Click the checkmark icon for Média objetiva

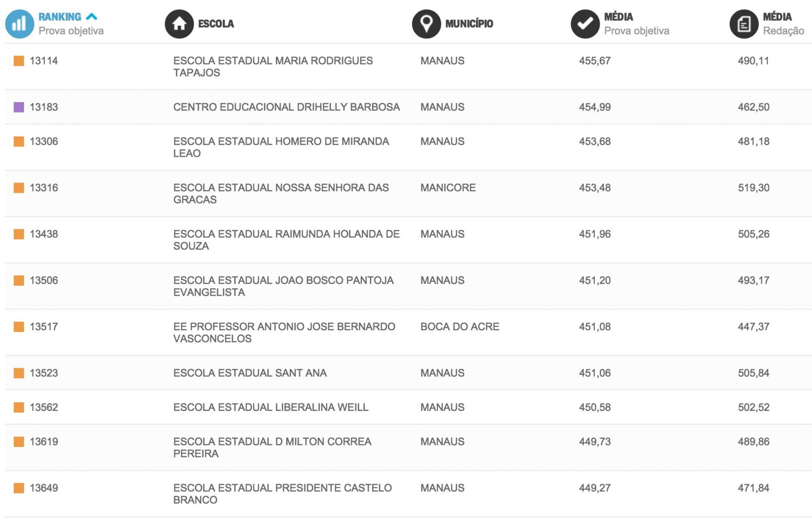coord(585,24)
